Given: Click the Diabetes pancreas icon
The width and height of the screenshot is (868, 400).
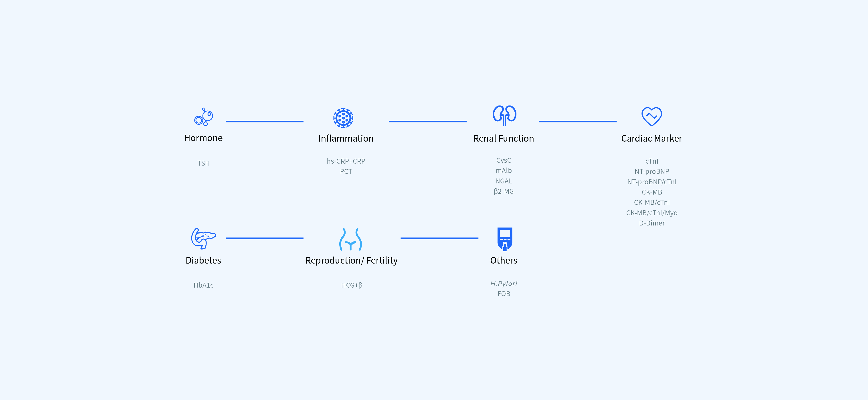Looking at the screenshot, I should click(x=203, y=239).
